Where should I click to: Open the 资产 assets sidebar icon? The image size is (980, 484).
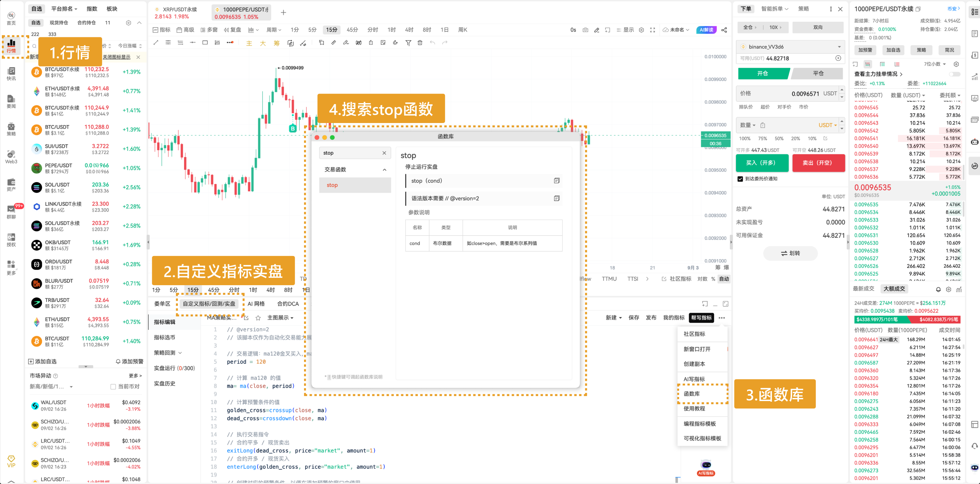[x=11, y=185]
